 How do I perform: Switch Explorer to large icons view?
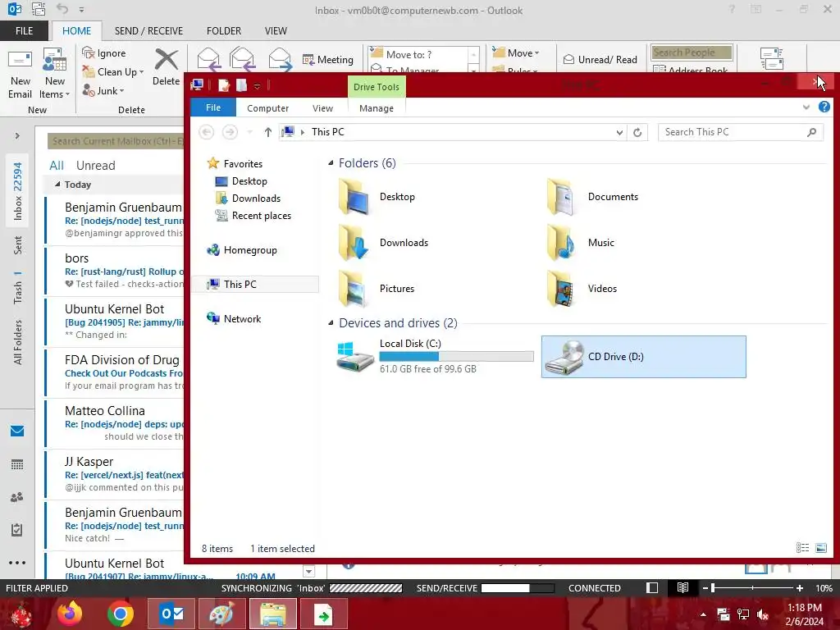(820, 547)
